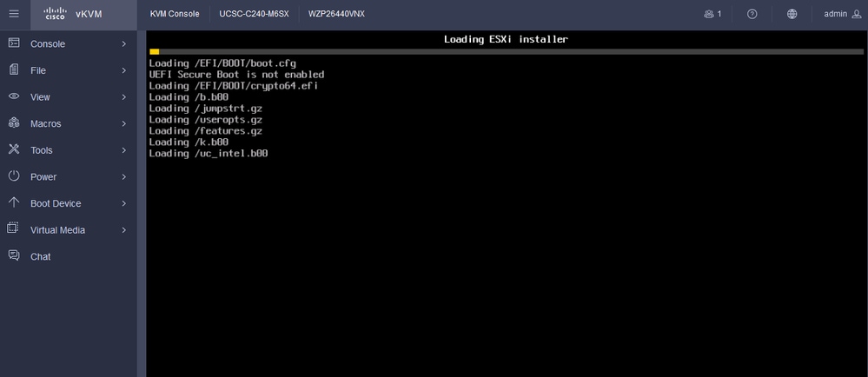
Task: Click the Boot Device arrow icon
Action: (15, 202)
